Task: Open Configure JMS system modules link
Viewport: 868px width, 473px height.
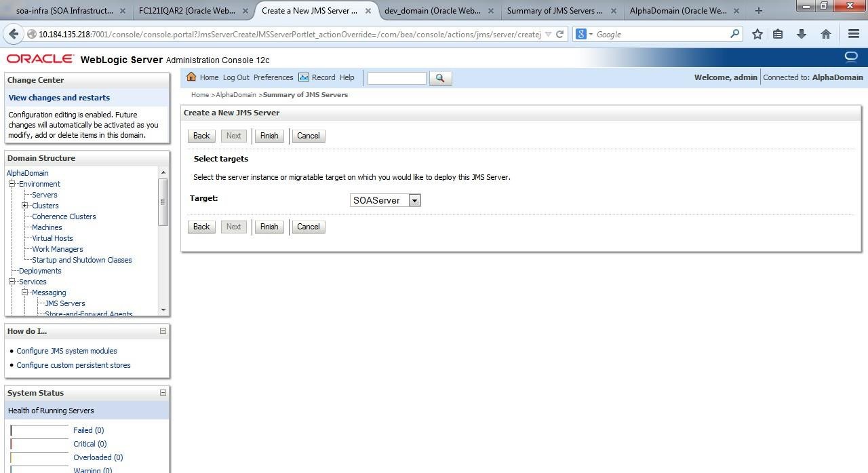Action: (66, 351)
